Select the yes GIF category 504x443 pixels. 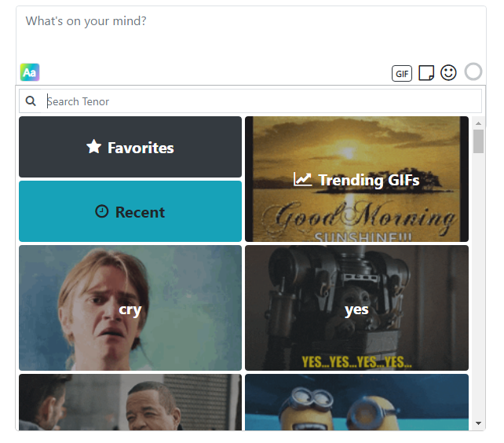[356, 308]
